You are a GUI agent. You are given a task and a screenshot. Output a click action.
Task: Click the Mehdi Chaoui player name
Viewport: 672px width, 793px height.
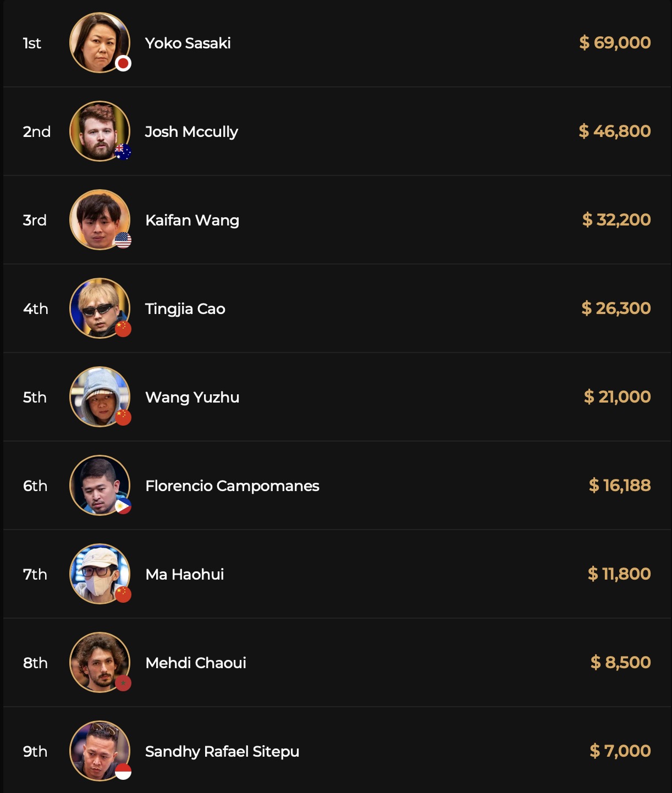(x=196, y=663)
